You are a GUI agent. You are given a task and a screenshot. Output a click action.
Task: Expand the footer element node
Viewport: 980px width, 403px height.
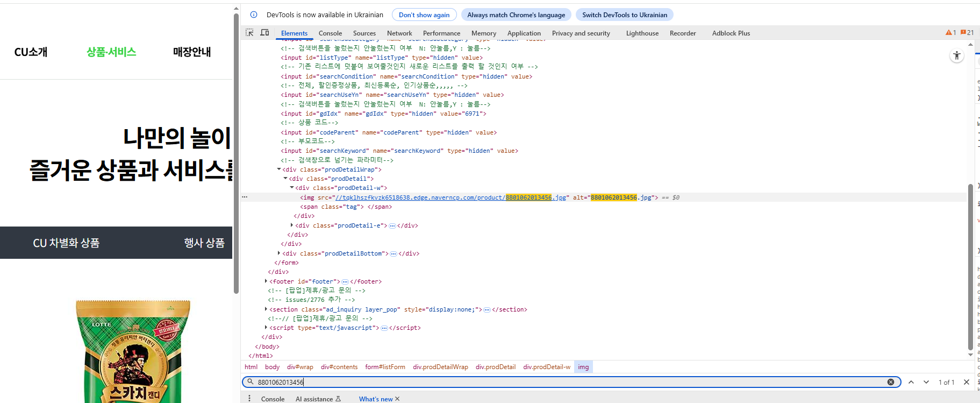(266, 281)
